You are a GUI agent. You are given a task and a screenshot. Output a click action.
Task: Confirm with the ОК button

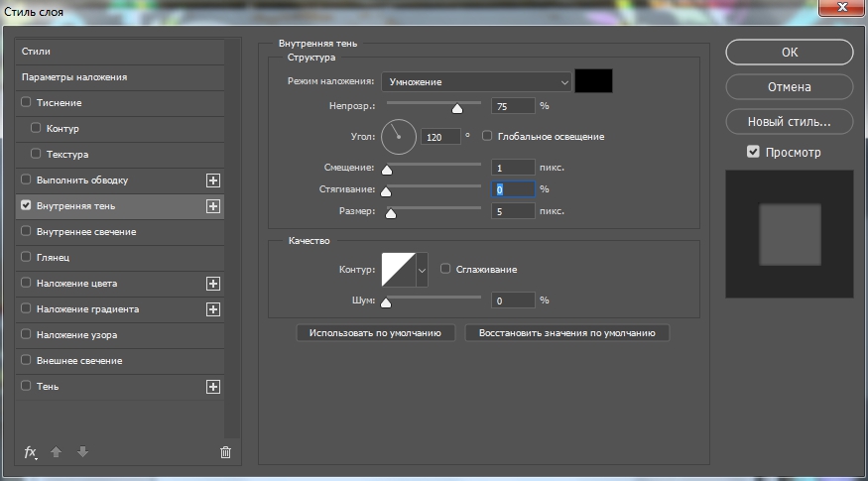click(x=790, y=52)
